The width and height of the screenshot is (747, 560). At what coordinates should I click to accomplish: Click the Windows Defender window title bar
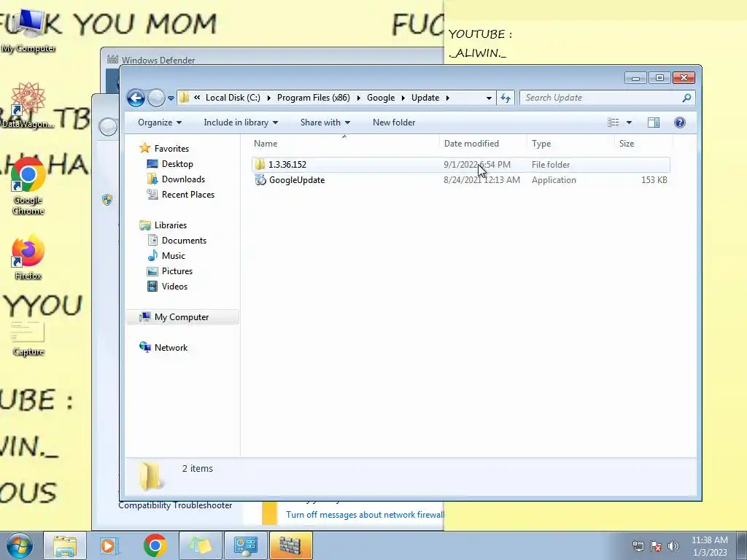(272, 58)
